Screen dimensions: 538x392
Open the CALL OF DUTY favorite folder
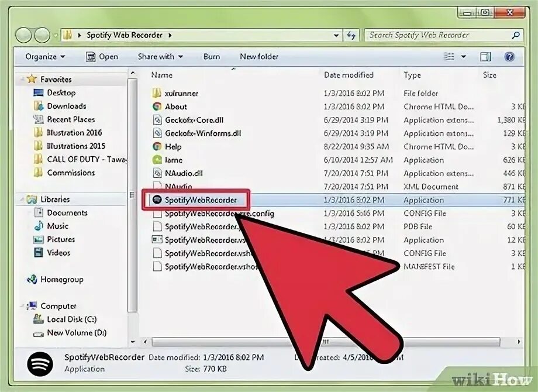pos(87,159)
